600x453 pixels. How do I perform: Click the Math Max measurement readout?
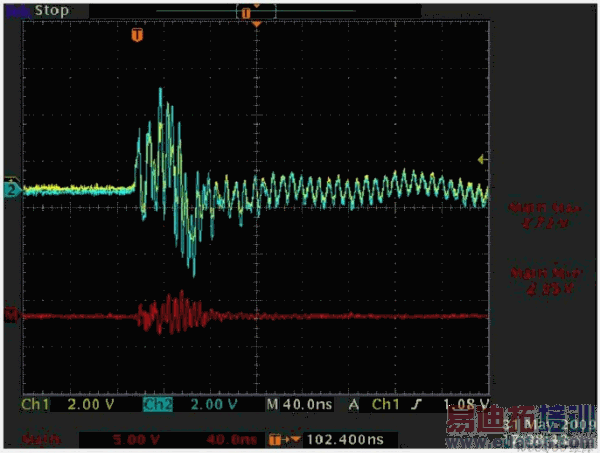[545, 215]
